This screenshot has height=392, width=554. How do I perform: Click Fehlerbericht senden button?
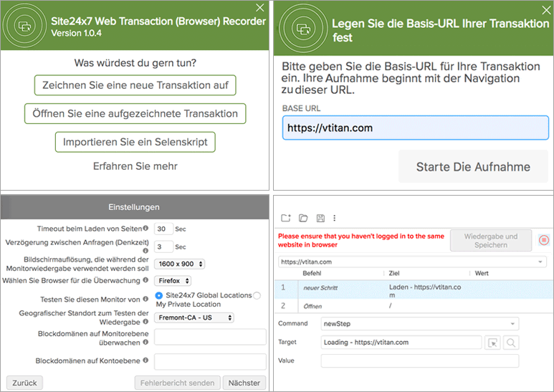click(x=177, y=383)
